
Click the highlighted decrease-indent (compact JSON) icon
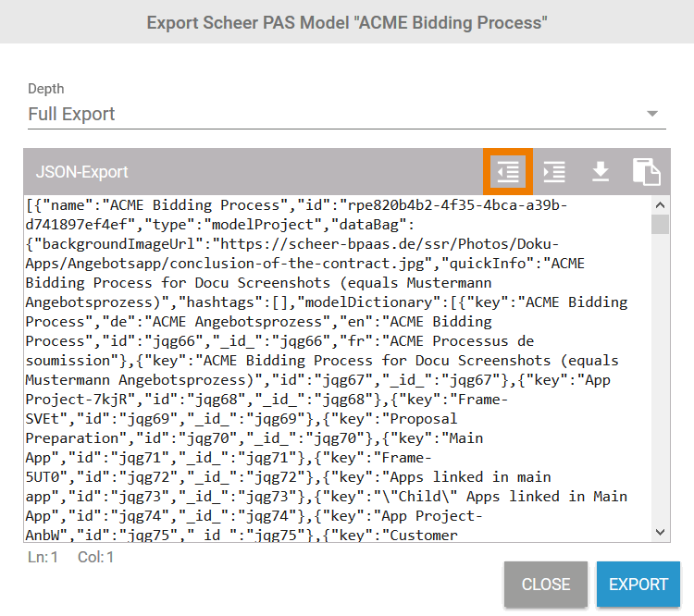[x=508, y=171]
